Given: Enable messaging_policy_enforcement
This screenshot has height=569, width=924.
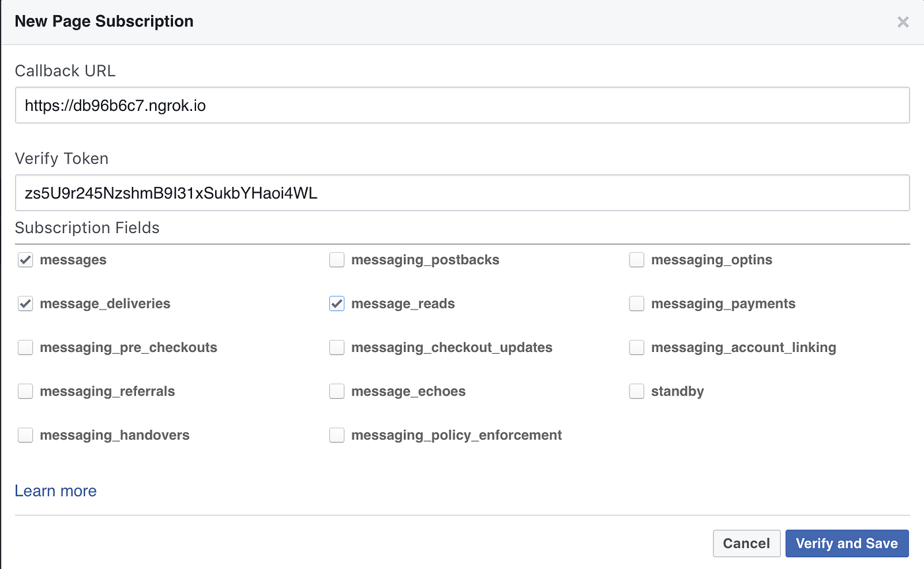Looking at the screenshot, I should (337, 435).
